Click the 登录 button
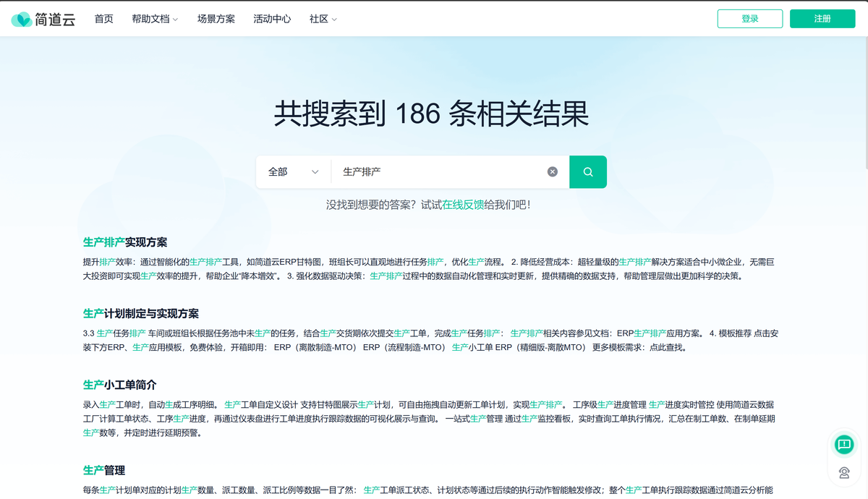 tap(750, 19)
